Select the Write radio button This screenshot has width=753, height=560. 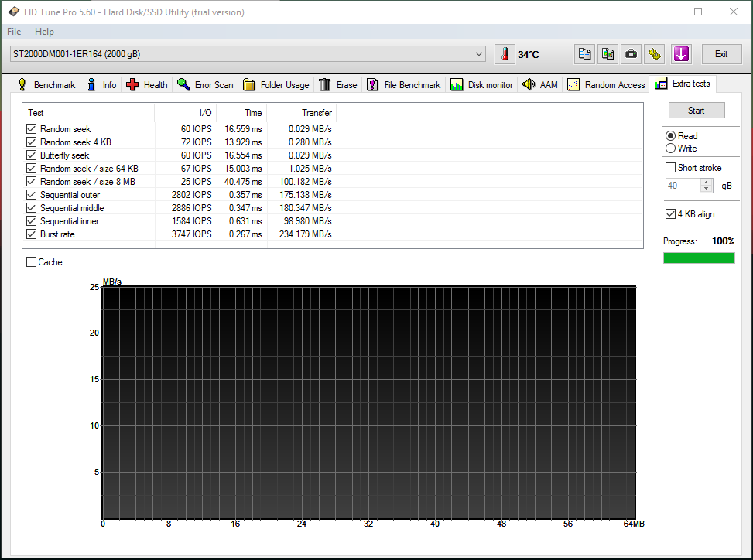pos(670,149)
